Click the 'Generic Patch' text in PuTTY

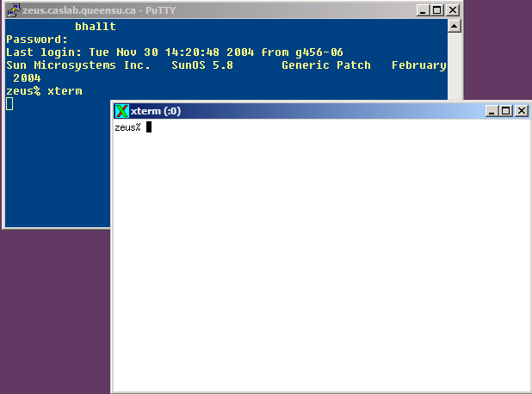pyautogui.click(x=326, y=65)
